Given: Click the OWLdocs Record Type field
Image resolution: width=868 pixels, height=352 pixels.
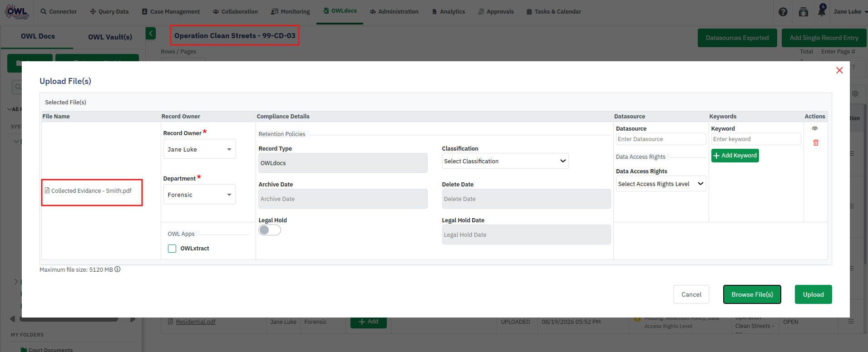Looking at the screenshot, I should [343, 163].
